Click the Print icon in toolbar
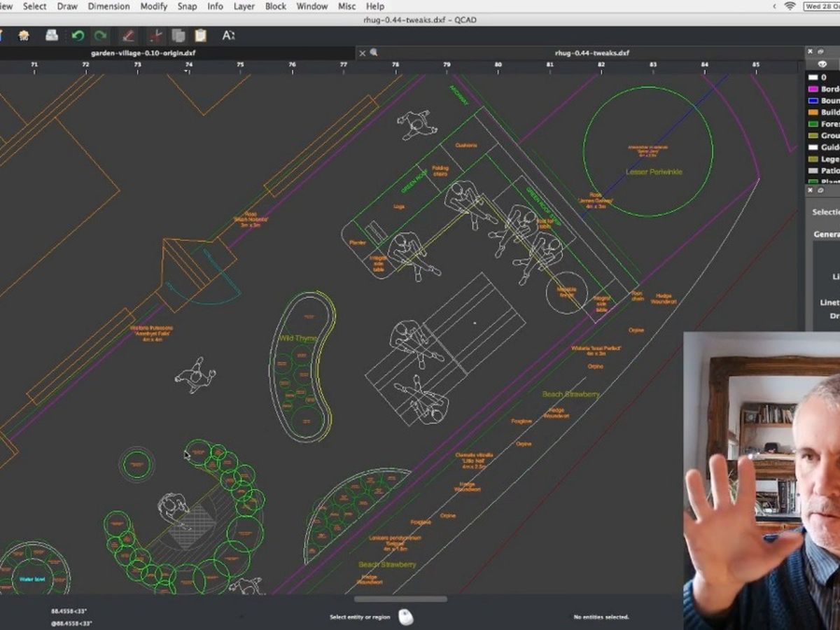Image resolution: width=840 pixels, height=630 pixels. (x=52, y=35)
